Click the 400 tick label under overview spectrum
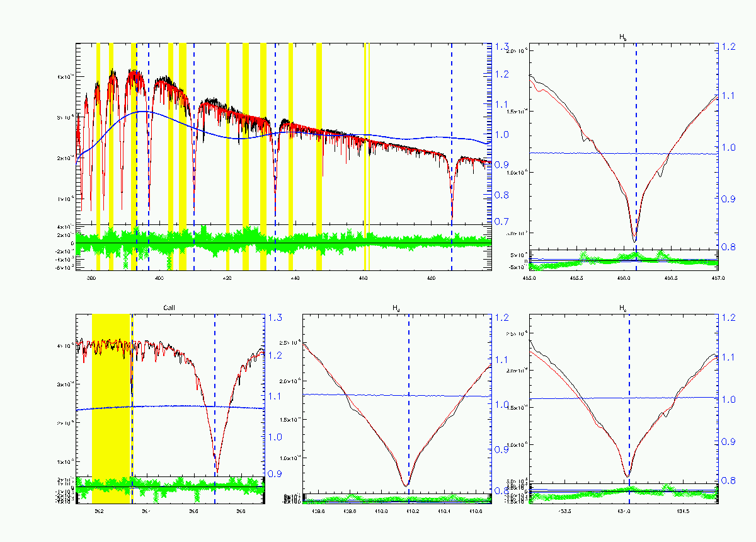Image resolution: width=756 pixels, height=542 pixels. coord(159,278)
